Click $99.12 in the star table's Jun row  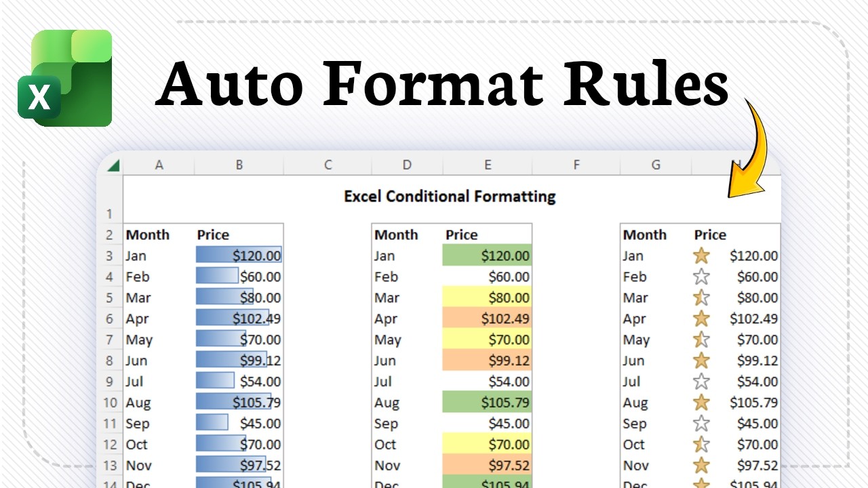click(757, 361)
